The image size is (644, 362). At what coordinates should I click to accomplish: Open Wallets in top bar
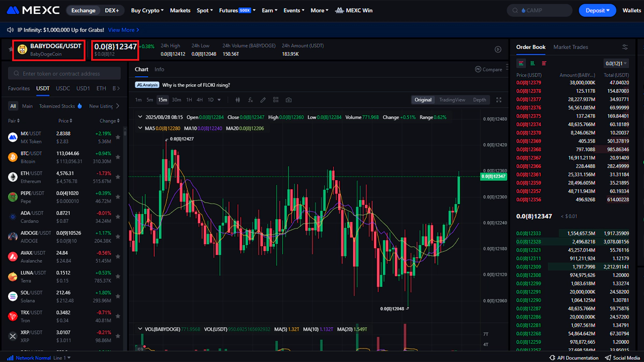pyautogui.click(x=632, y=10)
